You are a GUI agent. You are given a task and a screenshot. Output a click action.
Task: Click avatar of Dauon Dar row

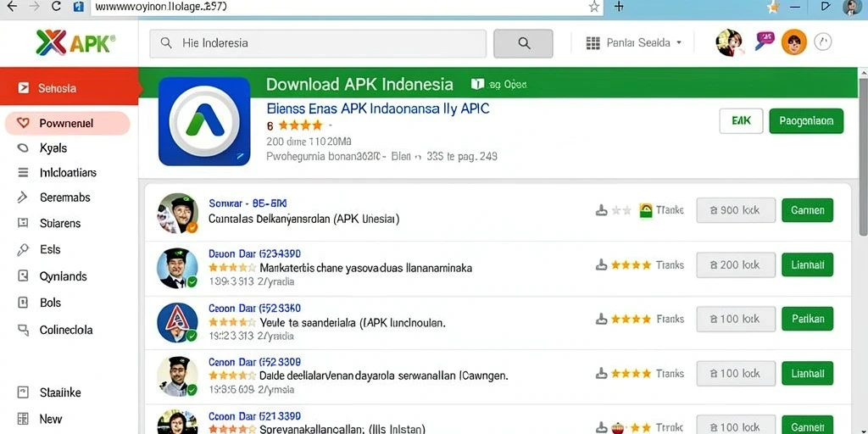coord(177,268)
